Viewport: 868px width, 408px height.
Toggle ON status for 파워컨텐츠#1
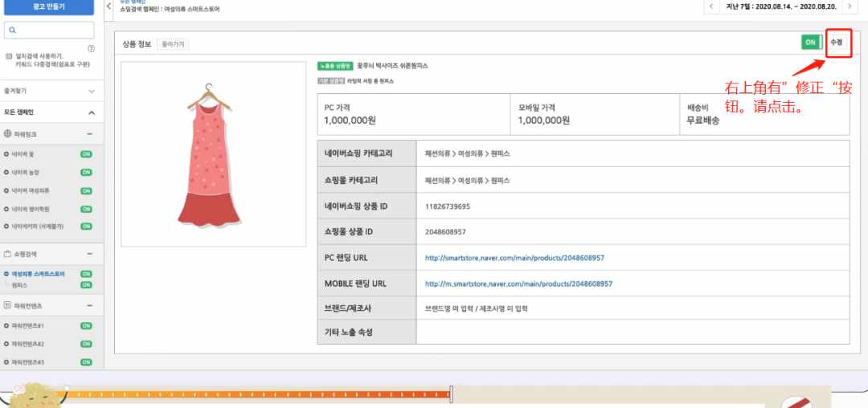coord(86,325)
